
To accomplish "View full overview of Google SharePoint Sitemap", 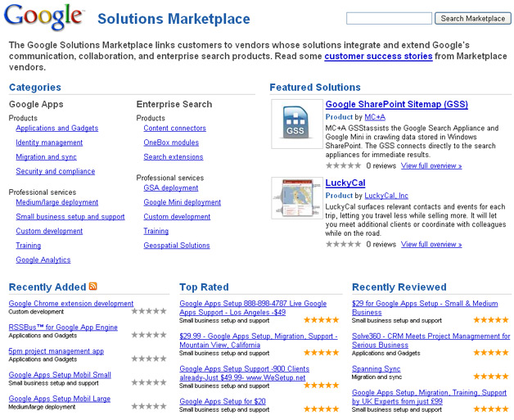I will click(431, 165).
